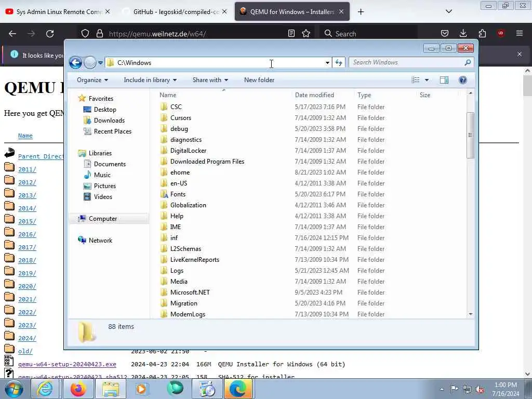Select the Microsoft.NET folder

click(x=190, y=292)
